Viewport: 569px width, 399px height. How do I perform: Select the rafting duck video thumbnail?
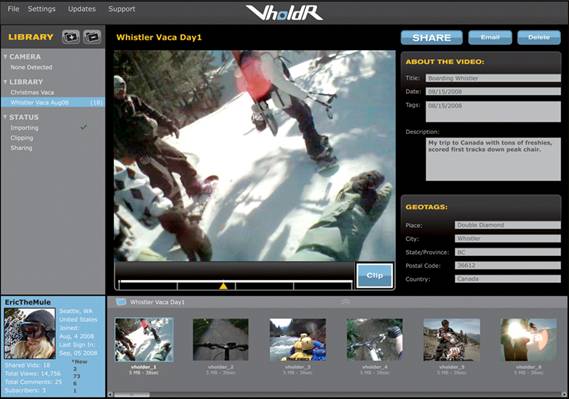coord(298,340)
